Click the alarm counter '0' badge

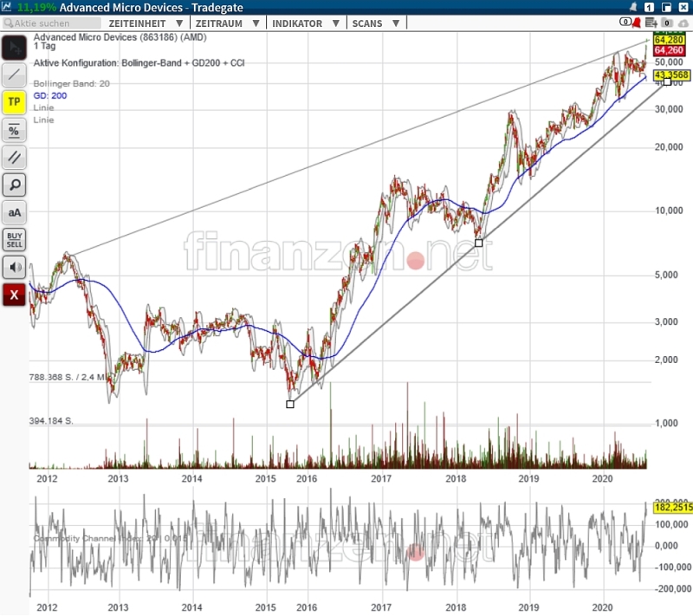click(x=625, y=22)
